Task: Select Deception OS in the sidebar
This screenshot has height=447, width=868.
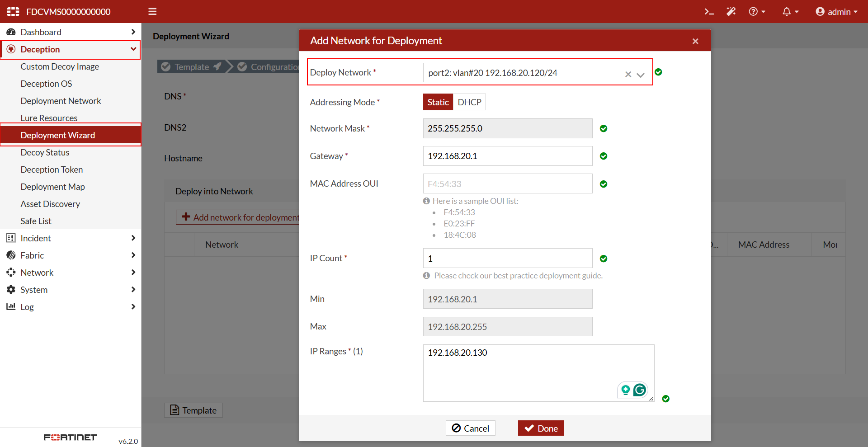Action: [46, 84]
